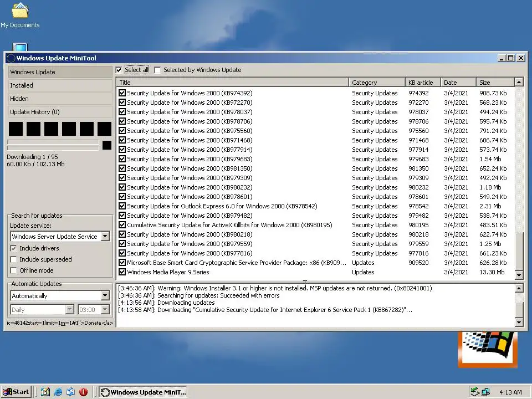Uncheck the KB974392 update checkbox

122,93
